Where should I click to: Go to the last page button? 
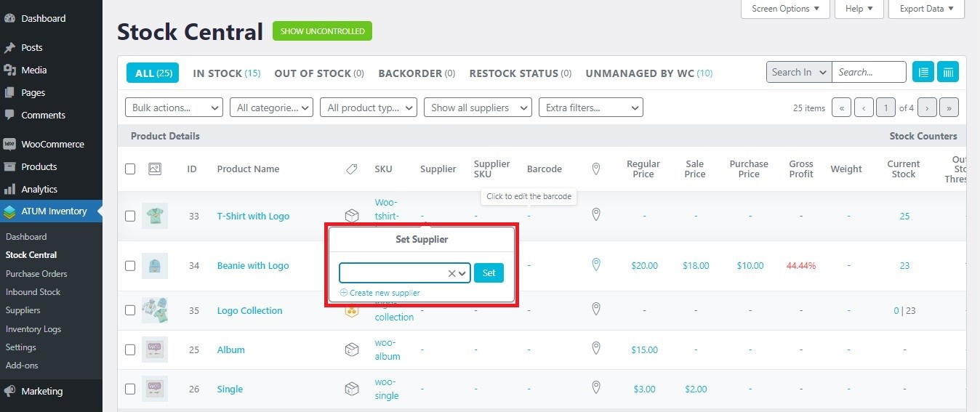pos(949,108)
